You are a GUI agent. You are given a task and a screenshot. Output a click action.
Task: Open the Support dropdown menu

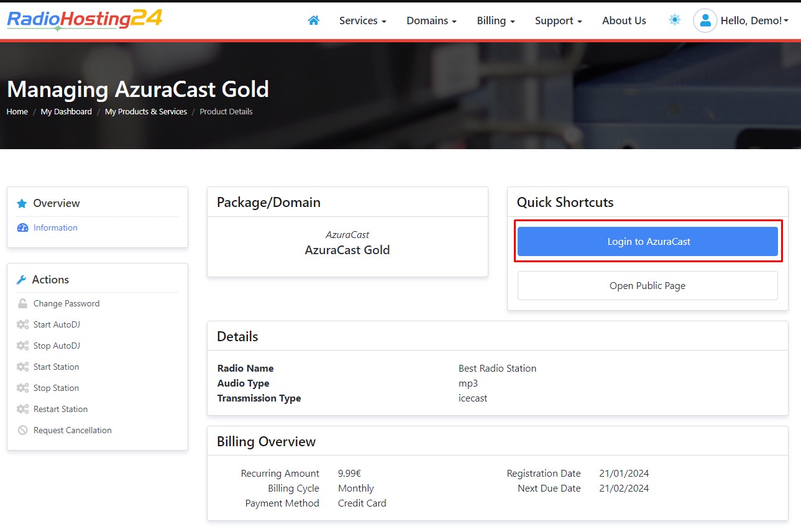click(x=558, y=21)
